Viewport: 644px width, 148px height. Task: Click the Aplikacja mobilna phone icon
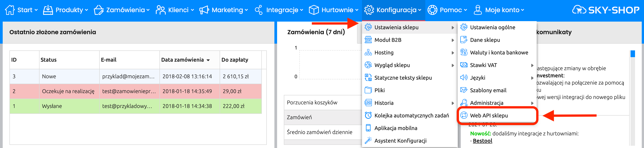click(x=368, y=128)
